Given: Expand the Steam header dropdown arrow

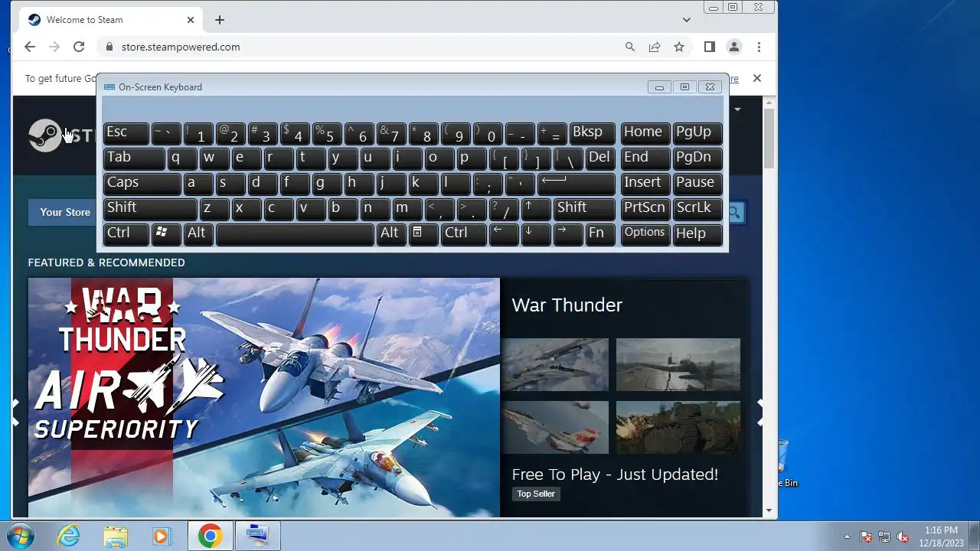Looking at the screenshot, I should [737, 109].
